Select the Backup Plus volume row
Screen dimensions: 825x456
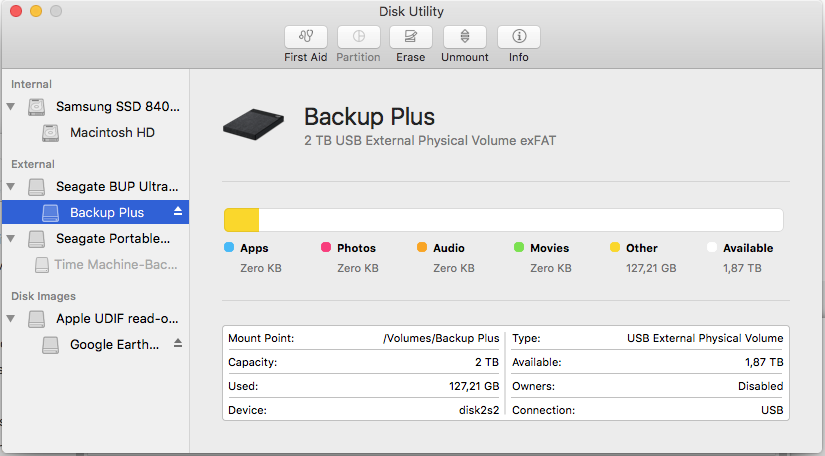pyautogui.click(x=95, y=212)
